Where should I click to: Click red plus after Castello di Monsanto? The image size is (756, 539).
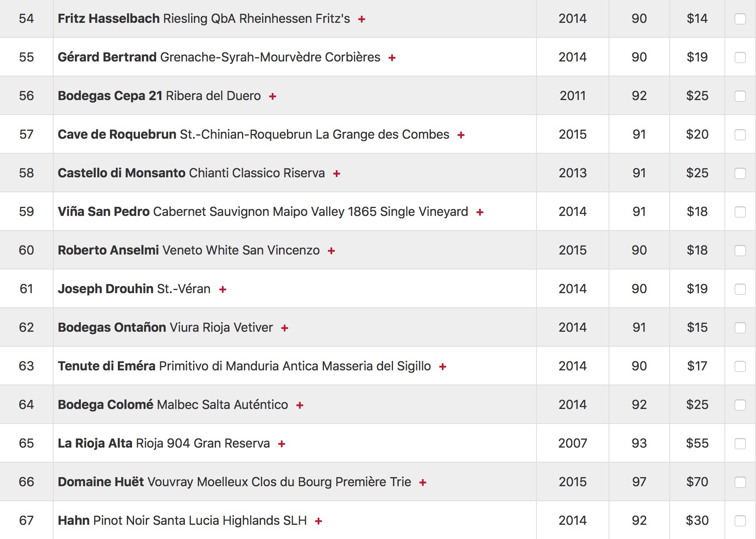(x=336, y=173)
